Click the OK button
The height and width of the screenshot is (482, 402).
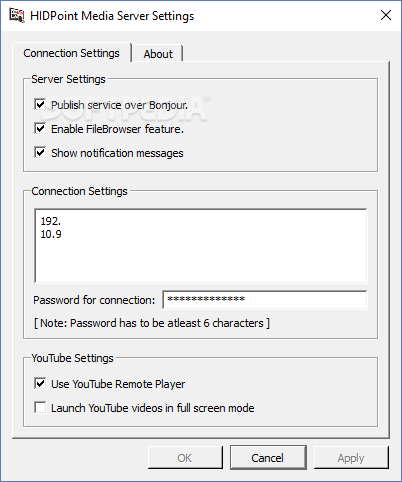185,458
